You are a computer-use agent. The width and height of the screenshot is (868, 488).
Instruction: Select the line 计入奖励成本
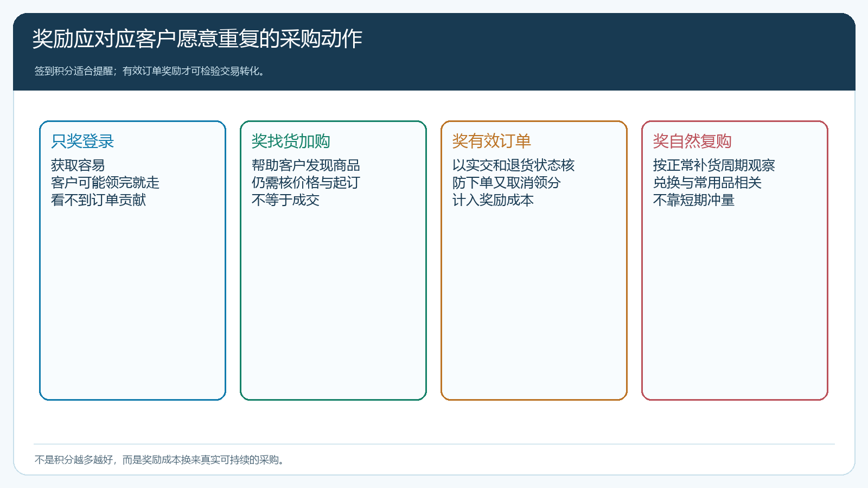click(x=493, y=200)
